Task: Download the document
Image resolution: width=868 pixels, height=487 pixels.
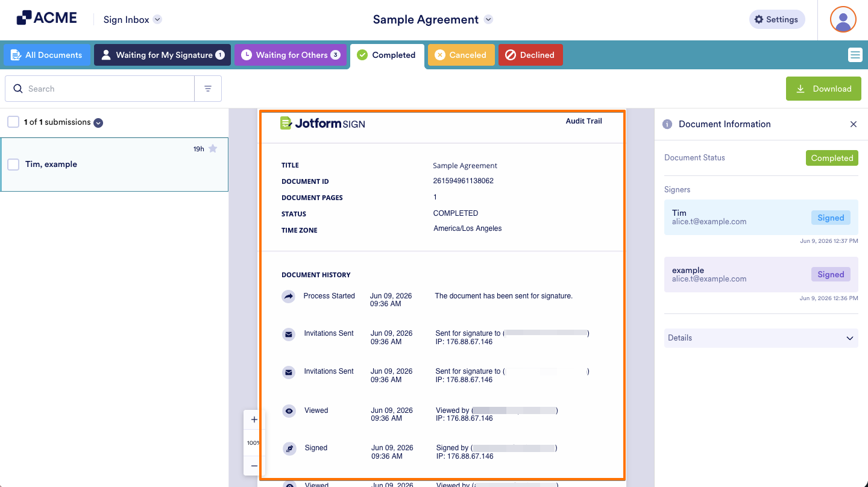Action: (x=823, y=89)
